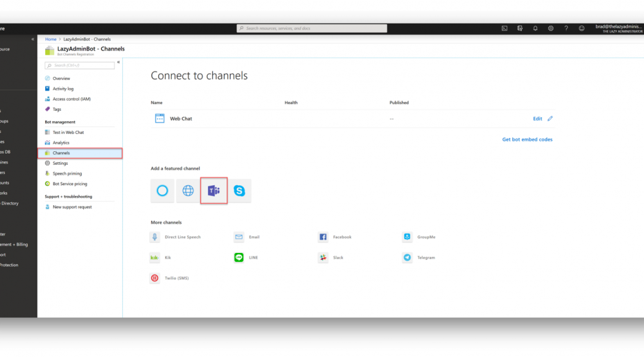Open Cloud Shell from the top bar
The height and width of the screenshot is (357, 644).
pyautogui.click(x=504, y=29)
